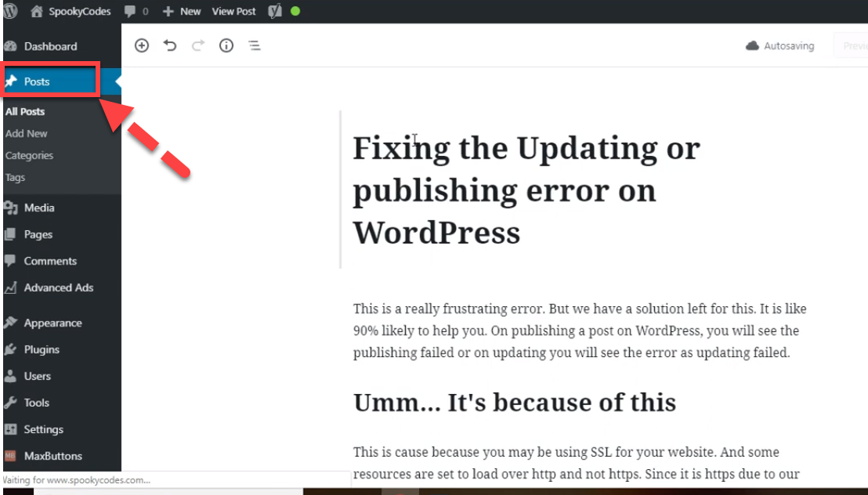Screen dimensions: 868x495
Task: Click the Preview button
Action: pos(852,46)
